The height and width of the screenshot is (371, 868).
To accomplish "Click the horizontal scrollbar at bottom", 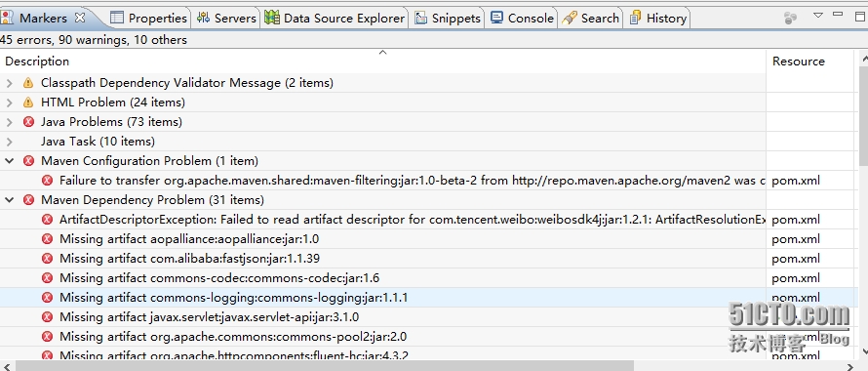I will point(324,365).
